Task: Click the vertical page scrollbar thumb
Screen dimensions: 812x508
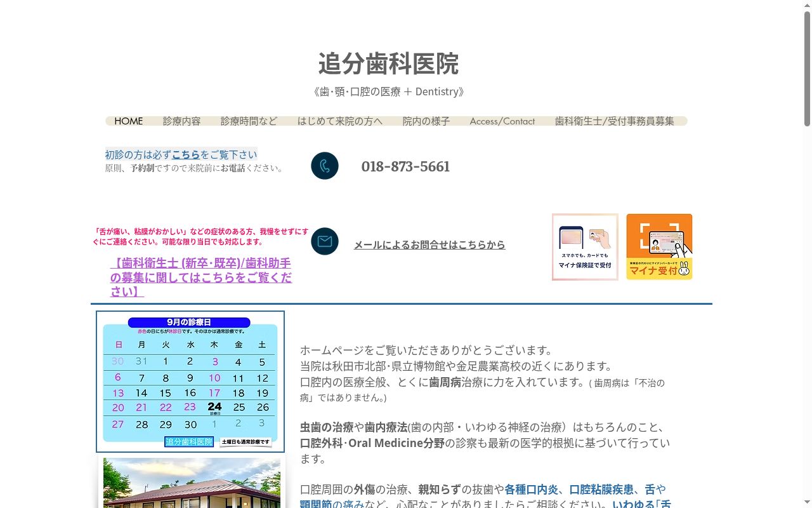Action: coord(807,69)
